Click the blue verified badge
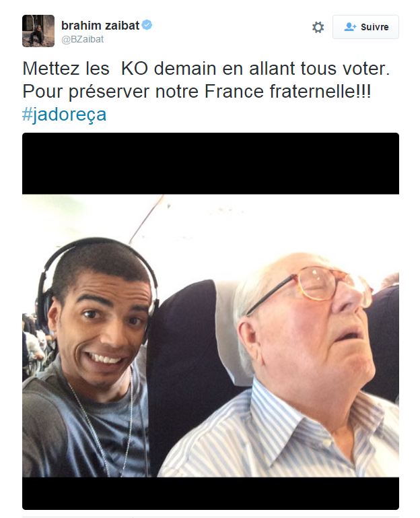 [x=147, y=25]
